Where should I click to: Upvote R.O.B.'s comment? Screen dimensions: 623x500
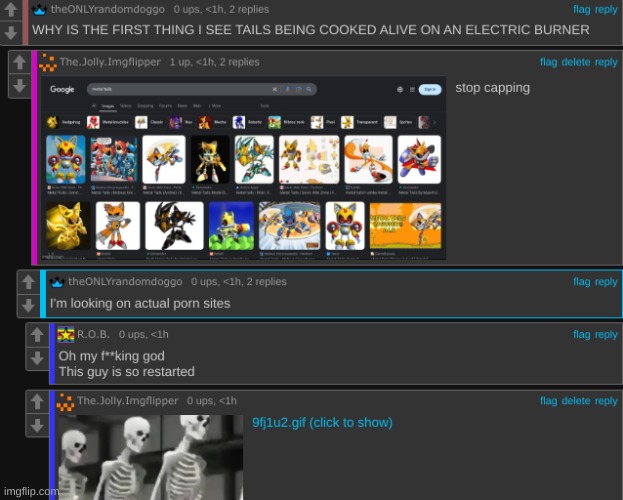tap(37, 335)
